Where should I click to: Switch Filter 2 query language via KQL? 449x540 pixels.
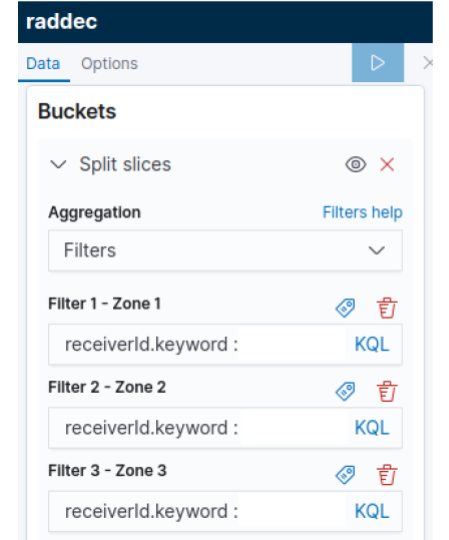[372, 428]
